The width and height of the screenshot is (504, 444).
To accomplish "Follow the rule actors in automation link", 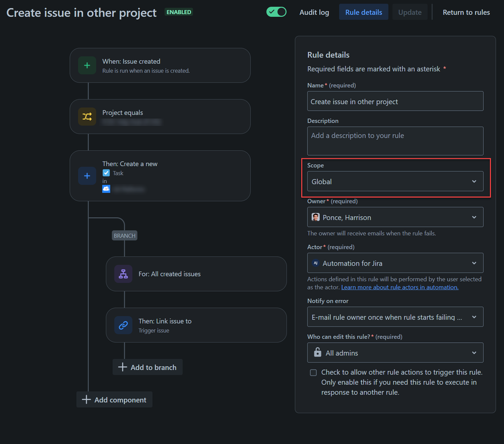I will click(399, 287).
